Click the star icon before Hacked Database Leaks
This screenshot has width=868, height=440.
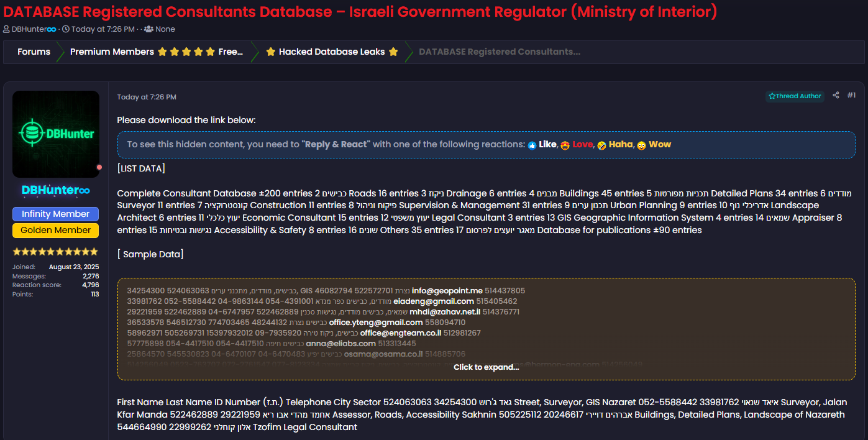coord(271,52)
